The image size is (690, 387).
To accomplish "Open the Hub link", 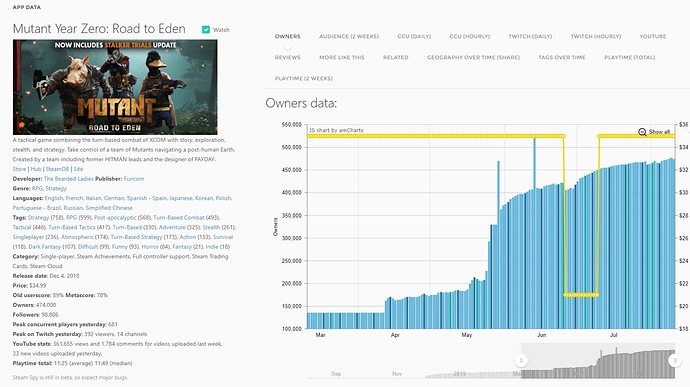I will click(x=36, y=169).
